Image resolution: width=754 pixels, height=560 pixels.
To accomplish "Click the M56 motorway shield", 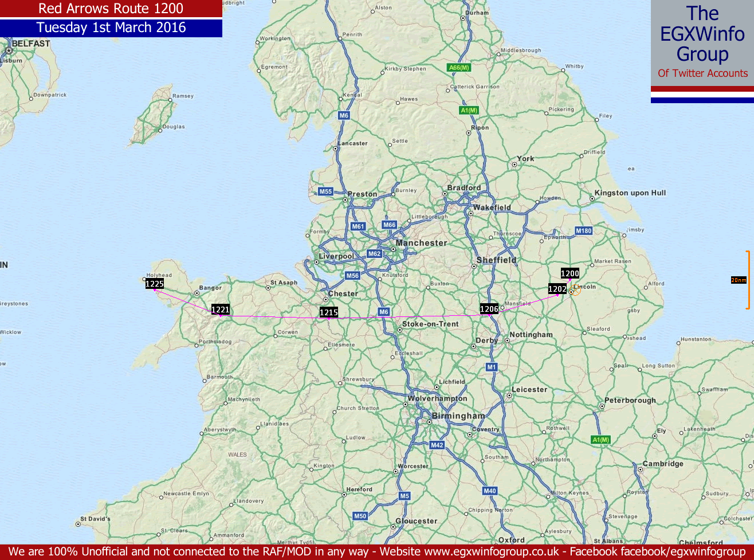I will (x=352, y=276).
